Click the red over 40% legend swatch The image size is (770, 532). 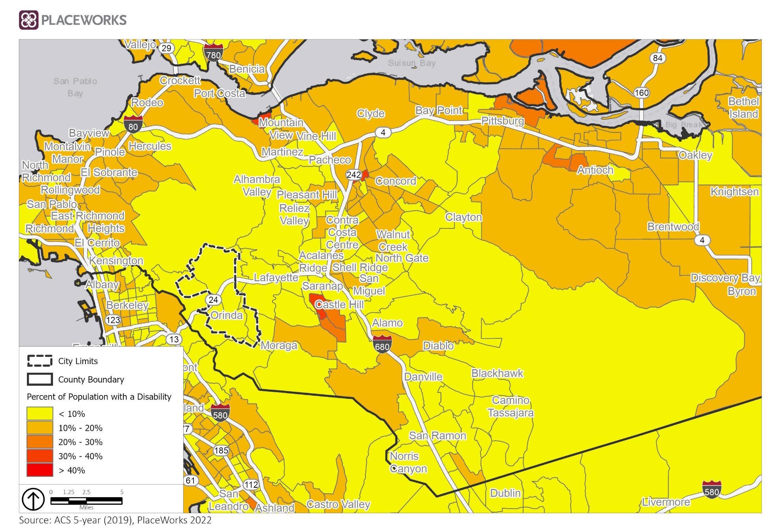pos(40,470)
